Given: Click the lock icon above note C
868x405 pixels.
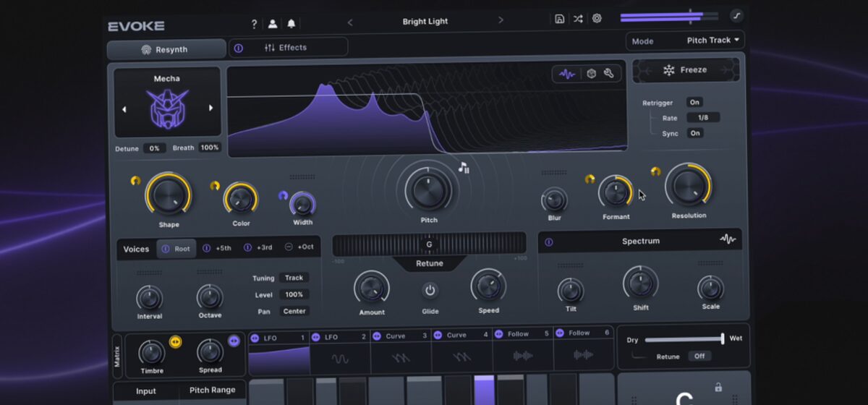Looking at the screenshot, I should pyautogui.click(x=718, y=387).
